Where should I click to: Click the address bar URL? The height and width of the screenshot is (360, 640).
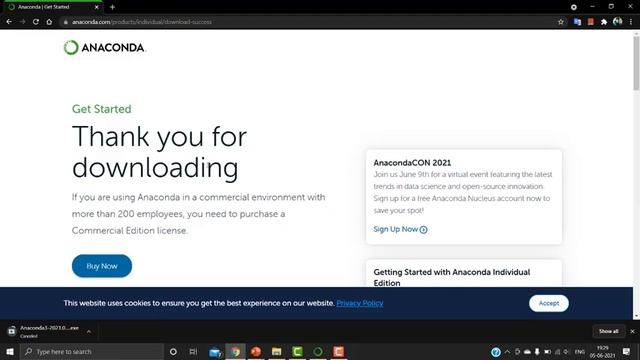pyautogui.click(x=142, y=22)
